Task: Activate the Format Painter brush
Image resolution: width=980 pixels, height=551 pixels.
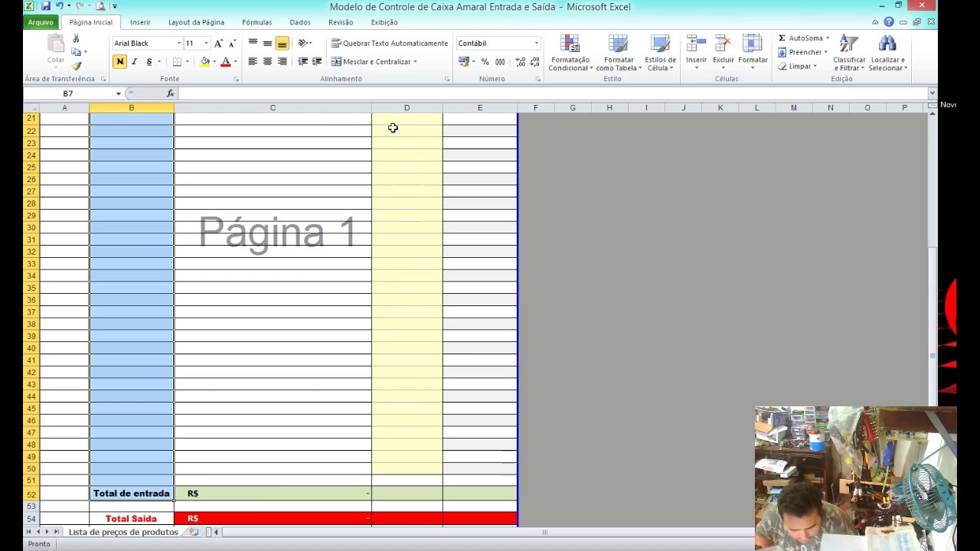Action: pos(76,66)
